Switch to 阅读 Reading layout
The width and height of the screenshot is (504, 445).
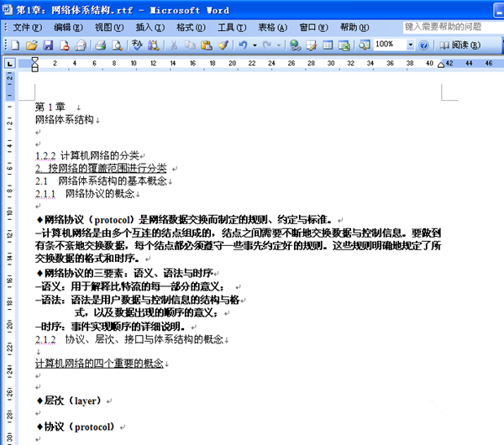(x=459, y=45)
